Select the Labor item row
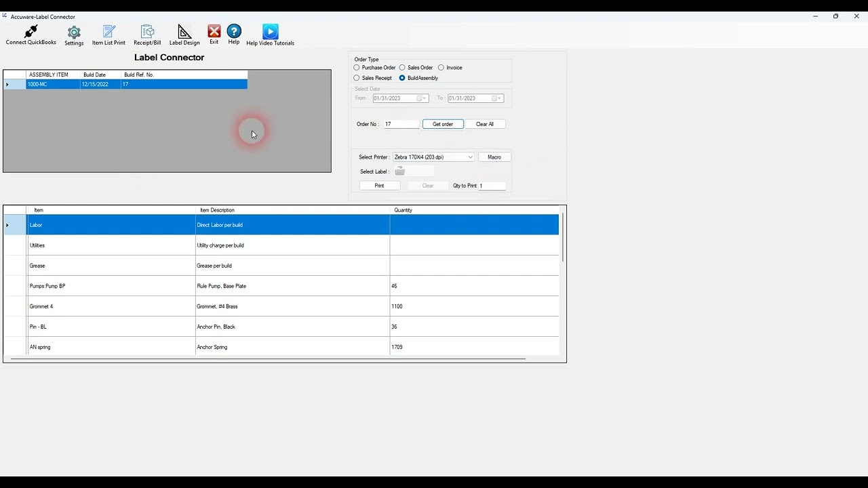 point(281,225)
